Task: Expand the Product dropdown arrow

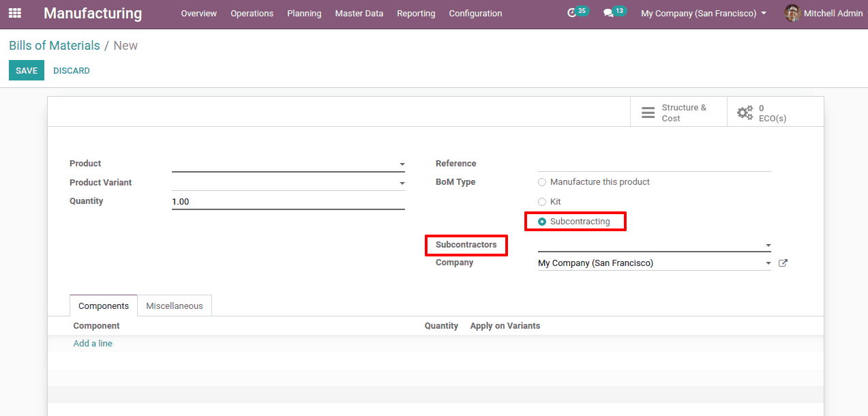Action: 402,164
